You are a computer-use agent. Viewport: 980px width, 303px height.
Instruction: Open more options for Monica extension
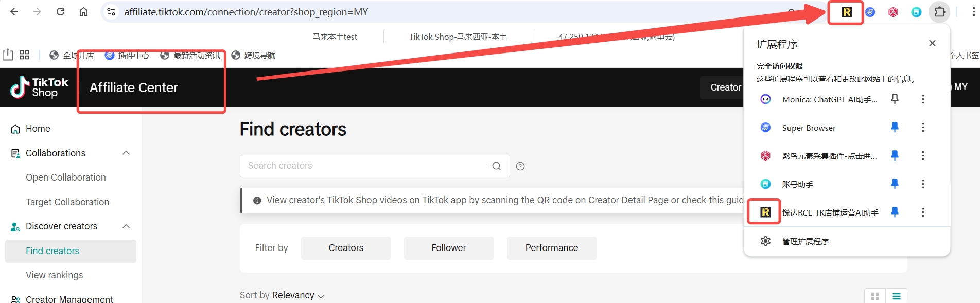pyautogui.click(x=923, y=99)
